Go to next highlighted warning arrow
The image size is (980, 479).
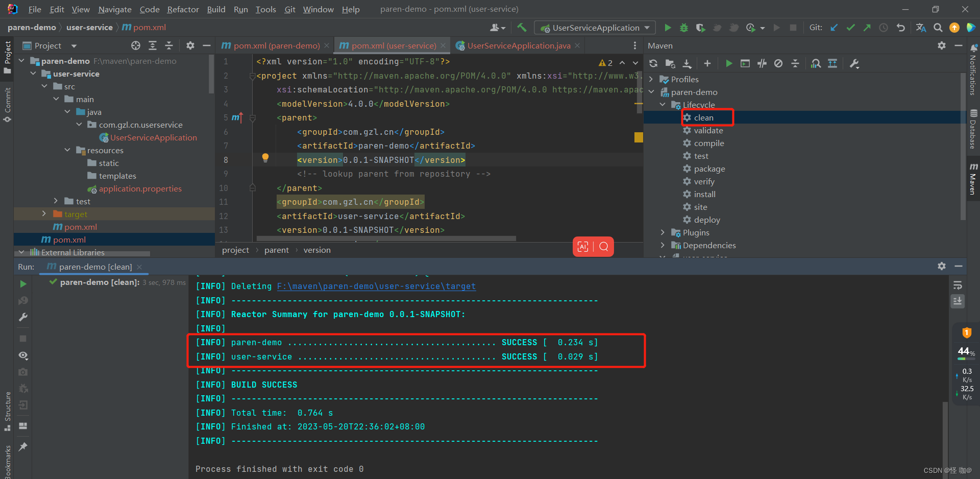click(x=635, y=62)
